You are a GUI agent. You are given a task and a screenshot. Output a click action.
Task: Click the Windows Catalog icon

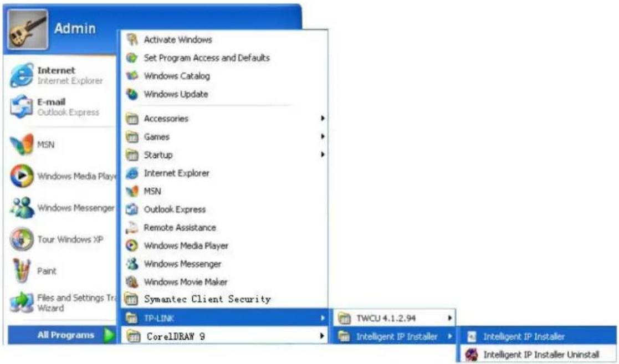[x=132, y=76]
